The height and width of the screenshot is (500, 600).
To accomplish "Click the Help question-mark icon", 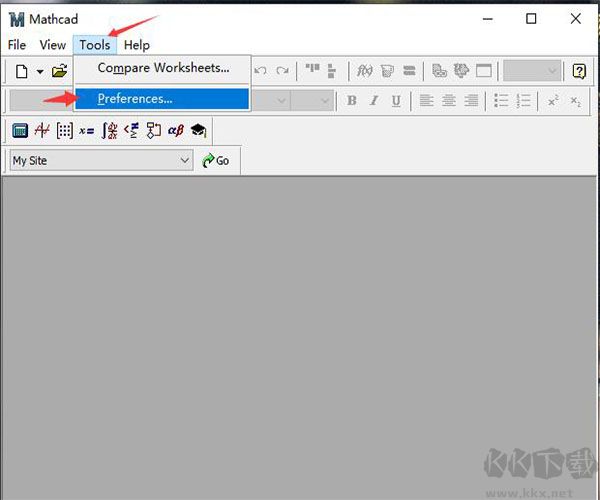I will tap(579, 71).
